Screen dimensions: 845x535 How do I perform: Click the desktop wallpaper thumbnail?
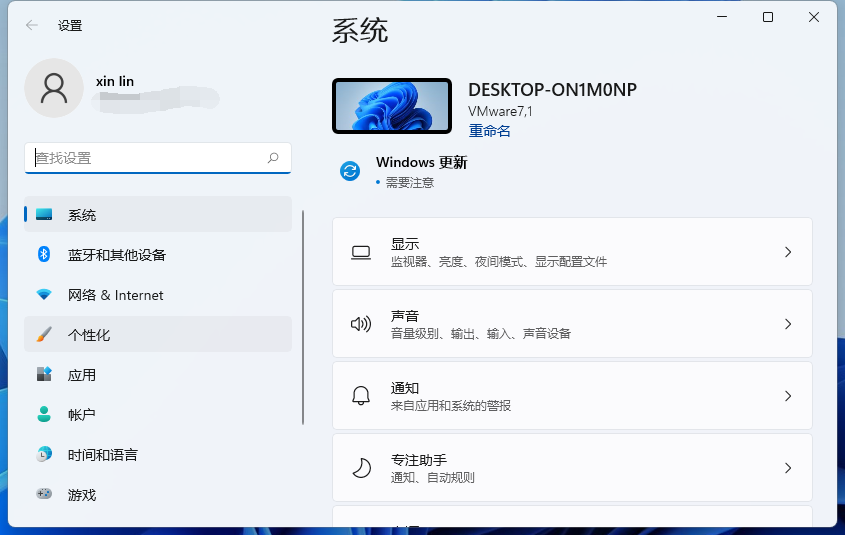pyautogui.click(x=391, y=106)
